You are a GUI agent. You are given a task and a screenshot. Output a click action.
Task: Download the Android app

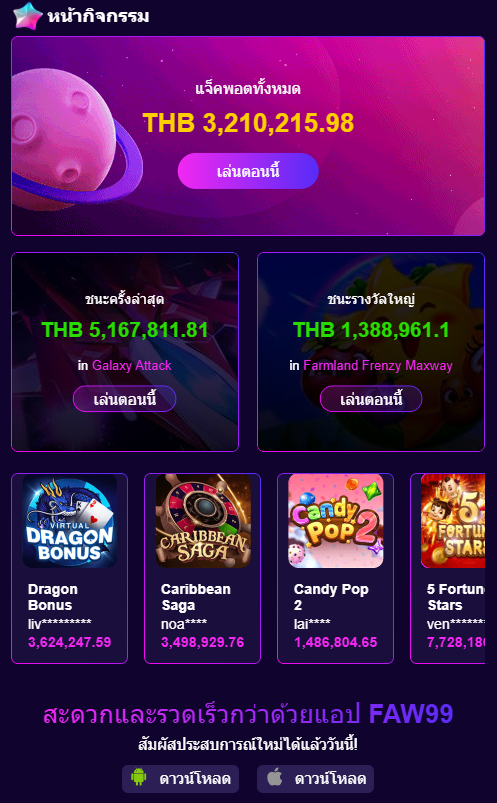click(x=180, y=778)
